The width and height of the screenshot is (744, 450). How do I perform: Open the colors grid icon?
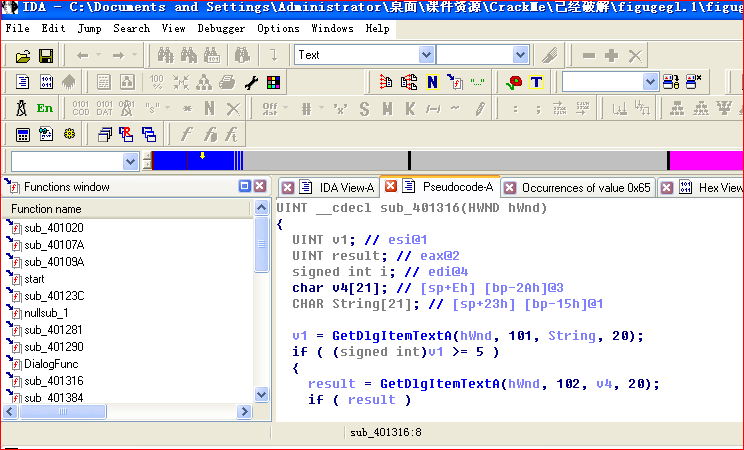coord(273,83)
